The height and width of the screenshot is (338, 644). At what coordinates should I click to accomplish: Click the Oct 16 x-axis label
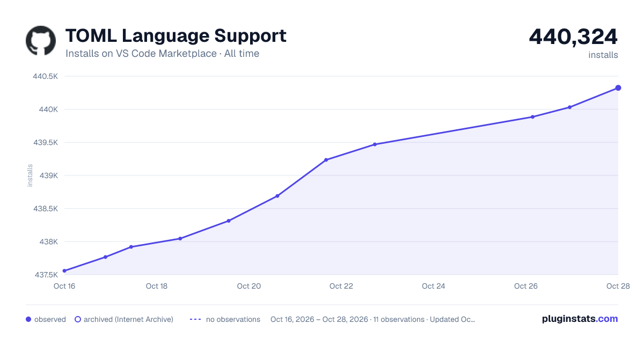click(64, 286)
